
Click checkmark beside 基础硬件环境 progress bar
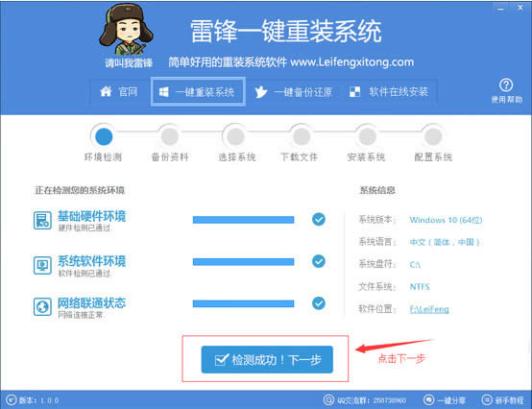318,220
